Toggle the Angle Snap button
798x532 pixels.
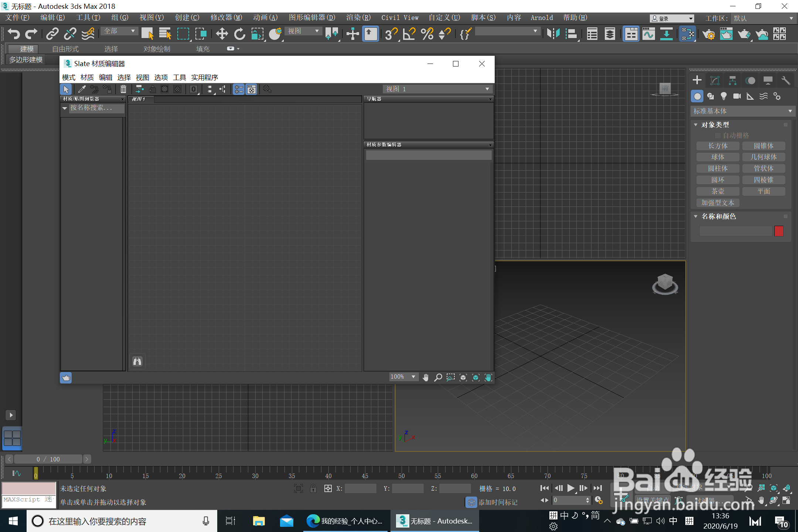coord(409,34)
